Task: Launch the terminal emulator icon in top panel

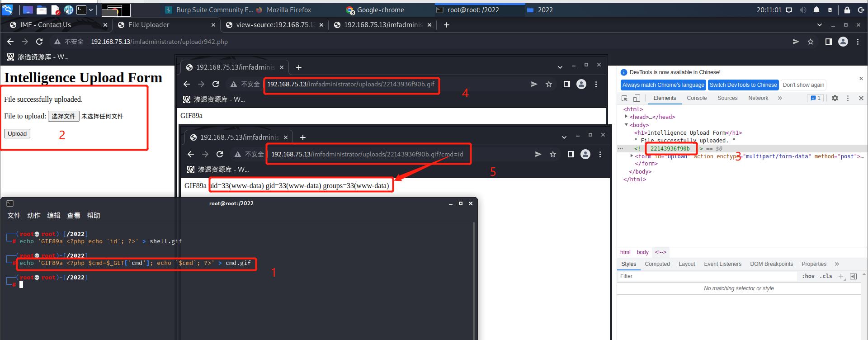Action: 81,10
